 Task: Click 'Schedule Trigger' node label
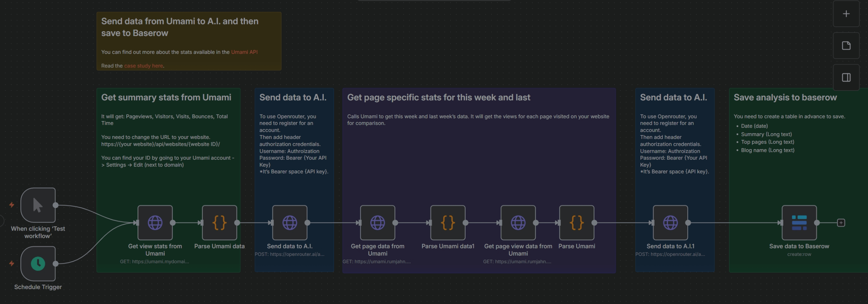(x=38, y=287)
